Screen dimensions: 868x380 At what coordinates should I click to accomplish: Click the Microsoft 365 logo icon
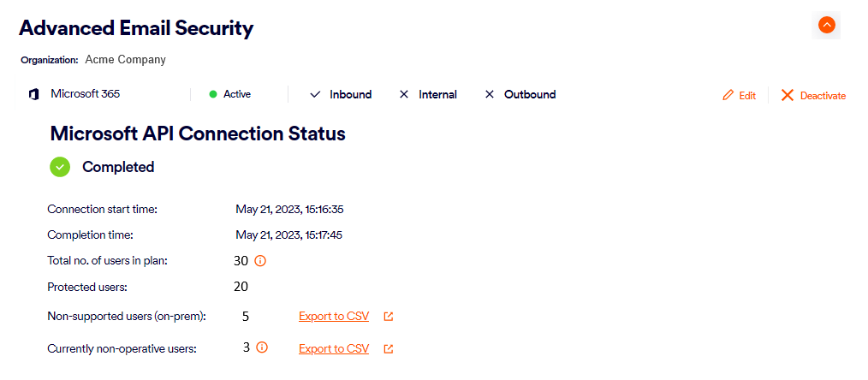(x=33, y=94)
